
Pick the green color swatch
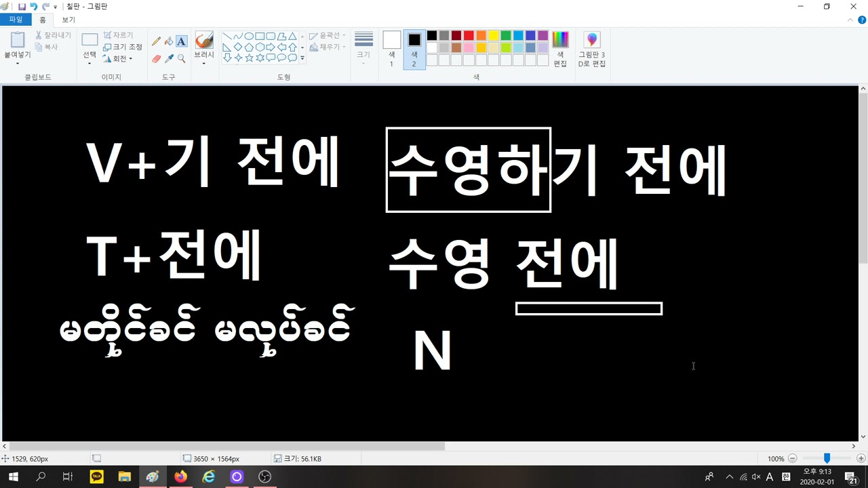(x=505, y=36)
